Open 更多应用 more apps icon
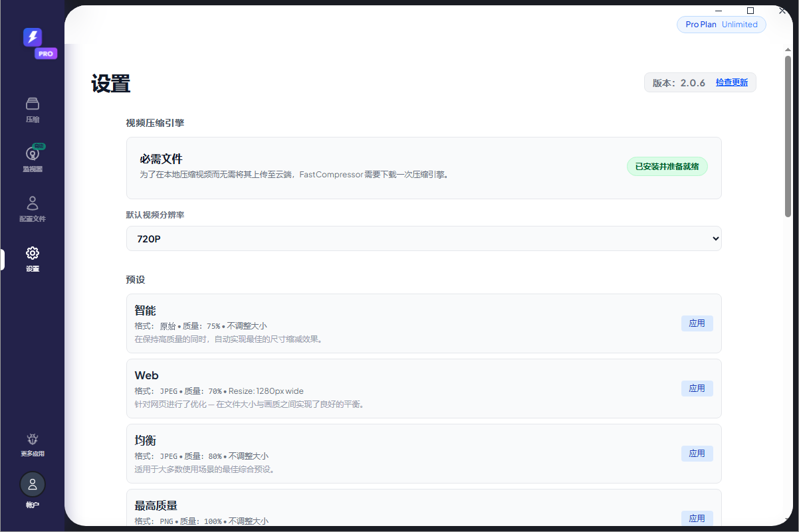This screenshot has width=799, height=532. click(x=33, y=439)
